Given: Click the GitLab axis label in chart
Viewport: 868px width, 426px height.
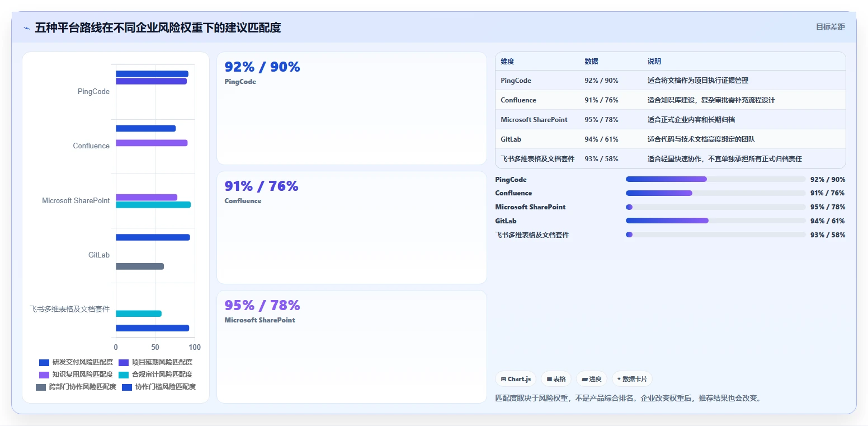Looking at the screenshot, I should (99, 255).
